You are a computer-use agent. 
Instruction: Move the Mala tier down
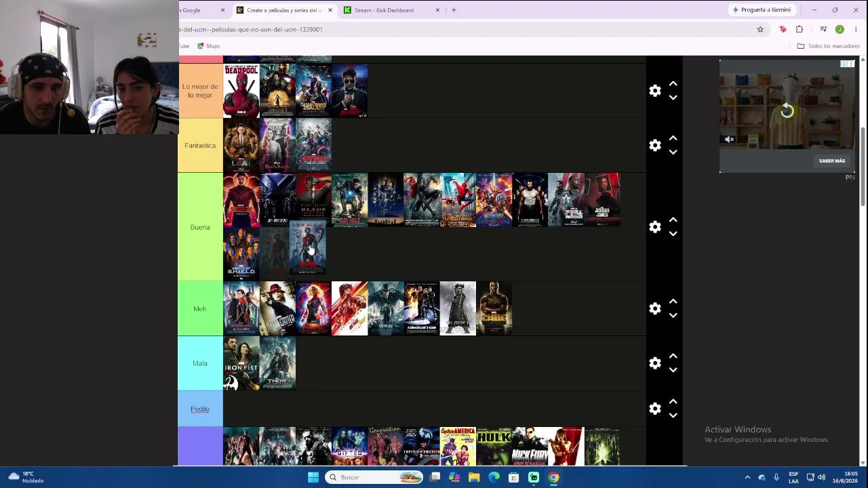[x=673, y=370]
